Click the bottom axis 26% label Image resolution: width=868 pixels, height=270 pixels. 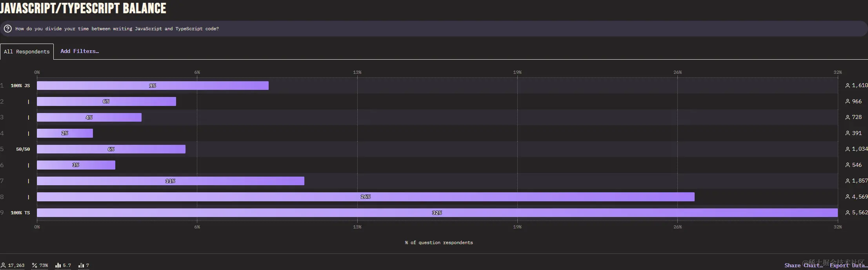pos(677,227)
